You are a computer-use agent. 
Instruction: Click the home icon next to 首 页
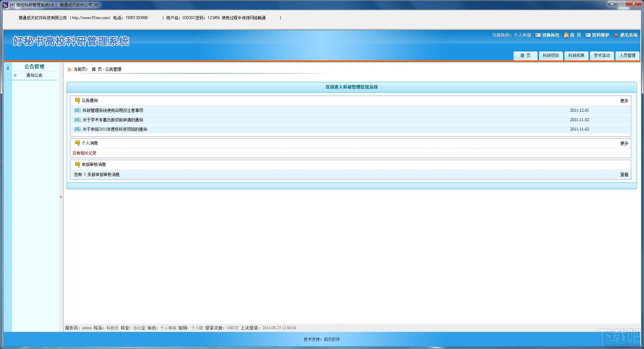[566, 35]
